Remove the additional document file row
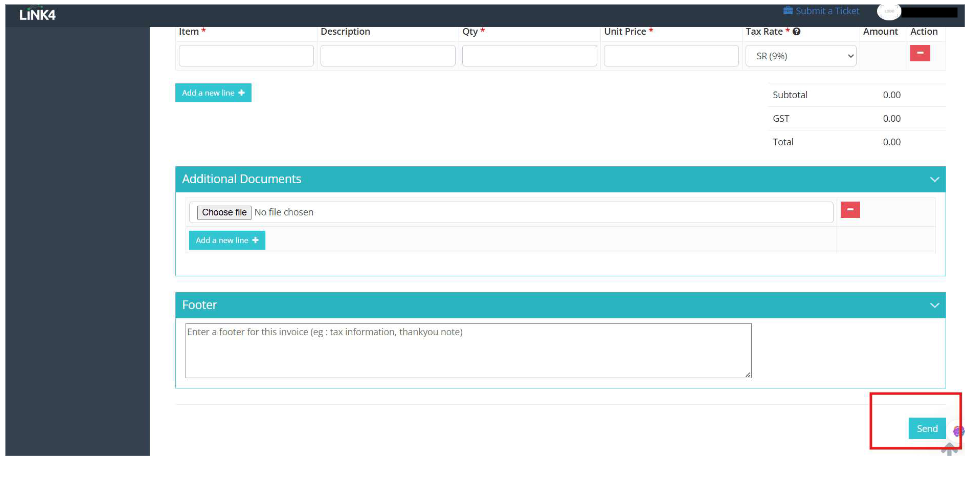 850,210
